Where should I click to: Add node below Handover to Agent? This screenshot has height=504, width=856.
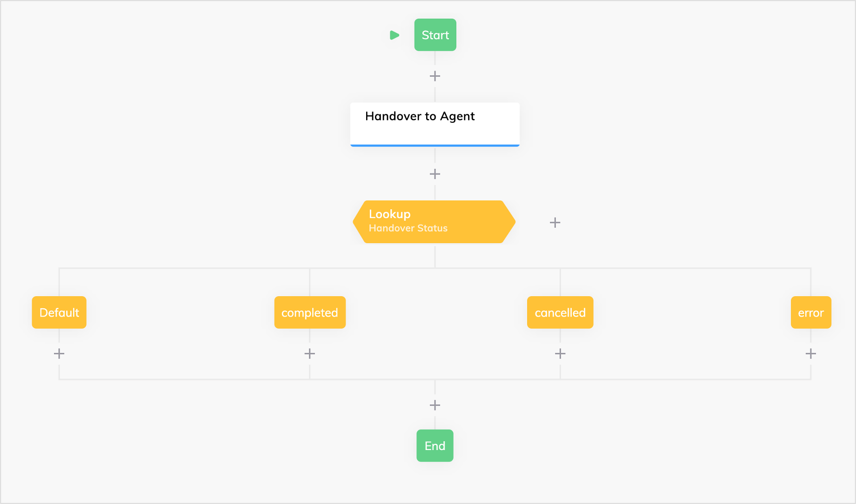[x=435, y=174]
